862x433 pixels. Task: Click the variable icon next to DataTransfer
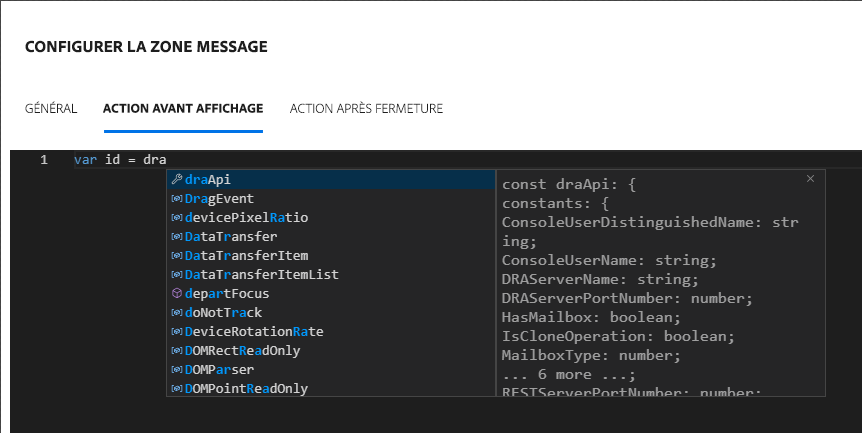coord(177,237)
